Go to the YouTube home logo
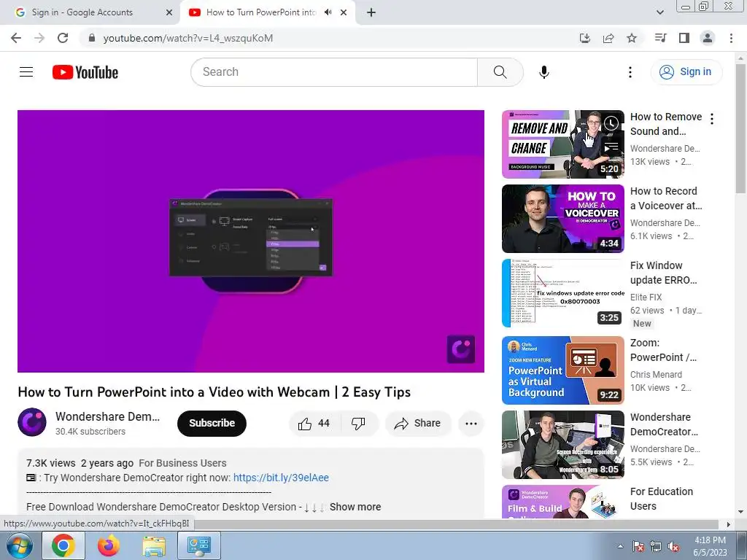Screen dimensions: 747x560 click(85, 72)
